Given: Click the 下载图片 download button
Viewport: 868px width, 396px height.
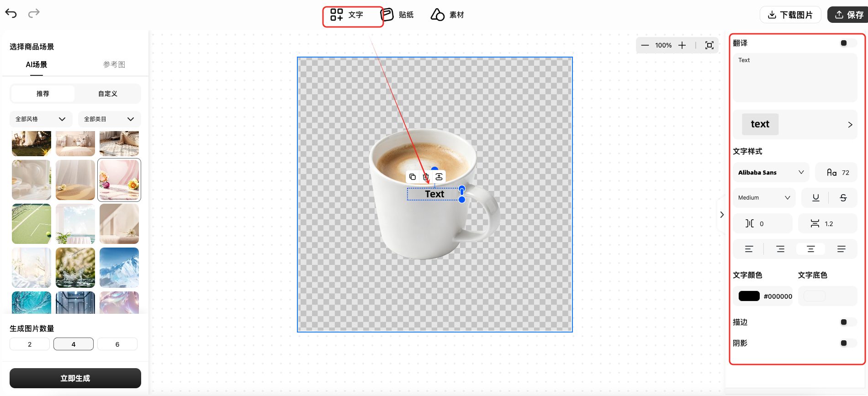Looking at the screenshot, I should pos(790,15).
